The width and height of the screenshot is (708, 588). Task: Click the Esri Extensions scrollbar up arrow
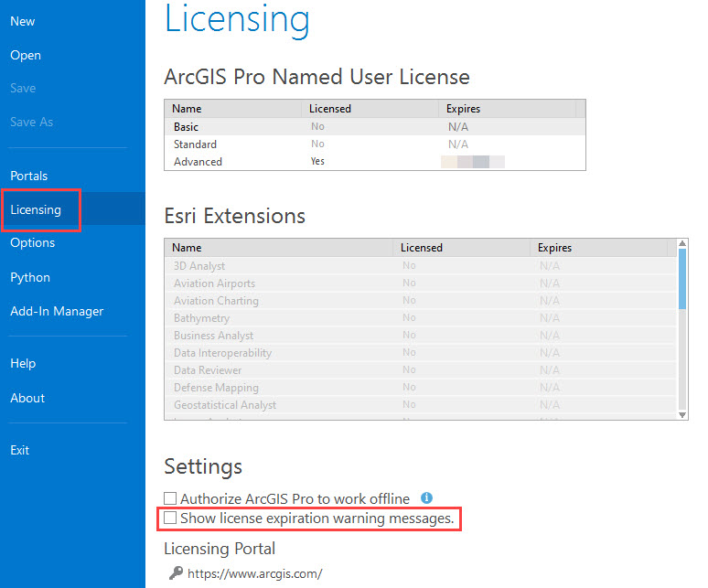682,243
